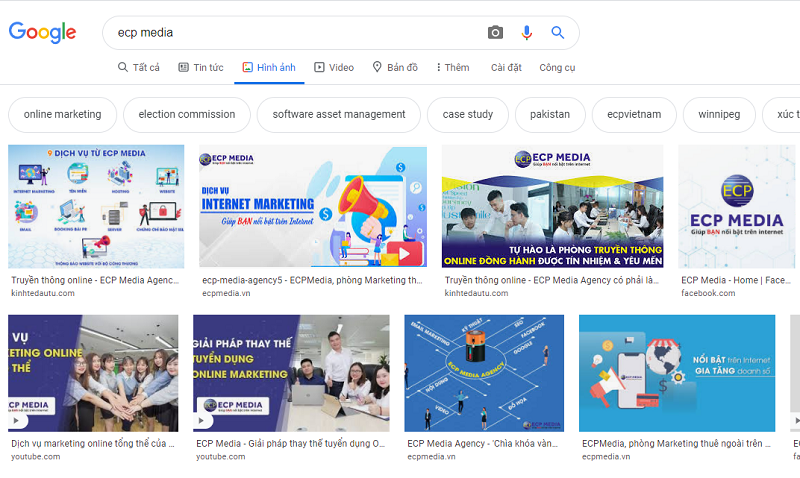Choose the software asset management chip
Viewport: 800px width, 478px height.
coord(339,114)
